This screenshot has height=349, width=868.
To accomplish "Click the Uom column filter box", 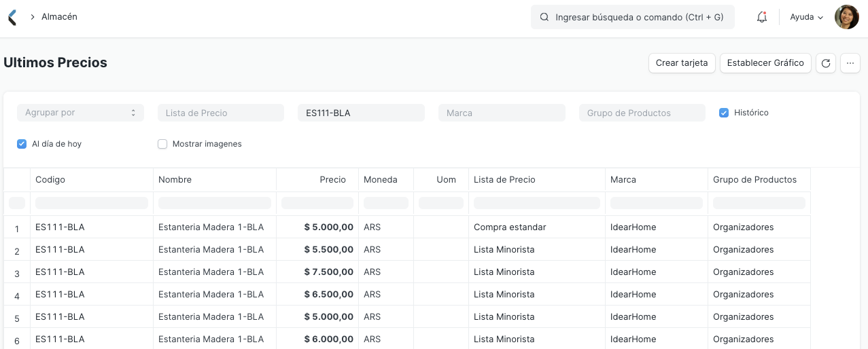I will tap(441, 203).
